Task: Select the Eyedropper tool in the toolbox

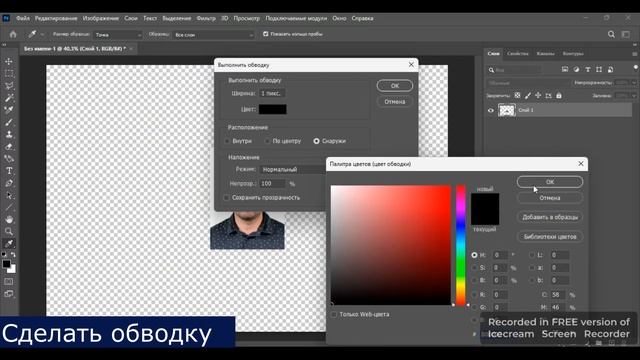Action: [9, 244]
